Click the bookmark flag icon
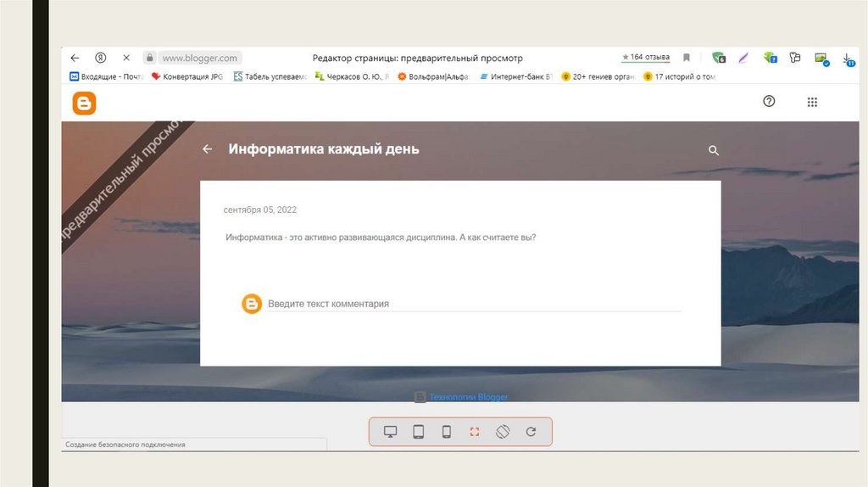Image resolution: width=868 pixels, height=487 pixels. (687, 58)
